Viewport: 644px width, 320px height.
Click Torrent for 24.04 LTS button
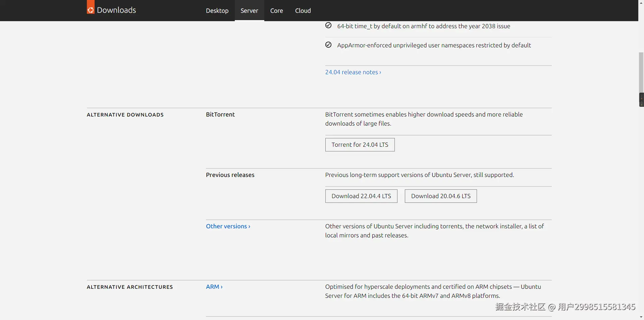[360, 145]
